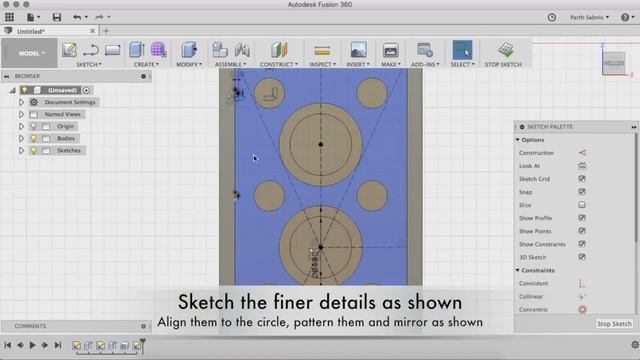Select the Make 3D print icon

click(x=390, y=50)
